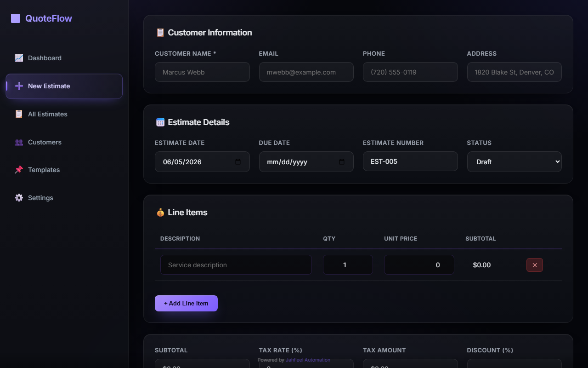Image resolution: width=588 pixels, height=368 pixels.
Task: Click the QuoteFlow brand name
Action: [49, 18]
